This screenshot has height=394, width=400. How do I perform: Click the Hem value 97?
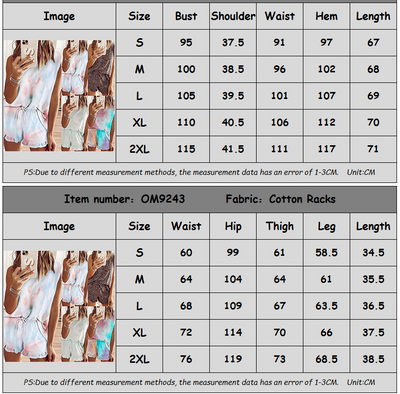click(326, 42)
